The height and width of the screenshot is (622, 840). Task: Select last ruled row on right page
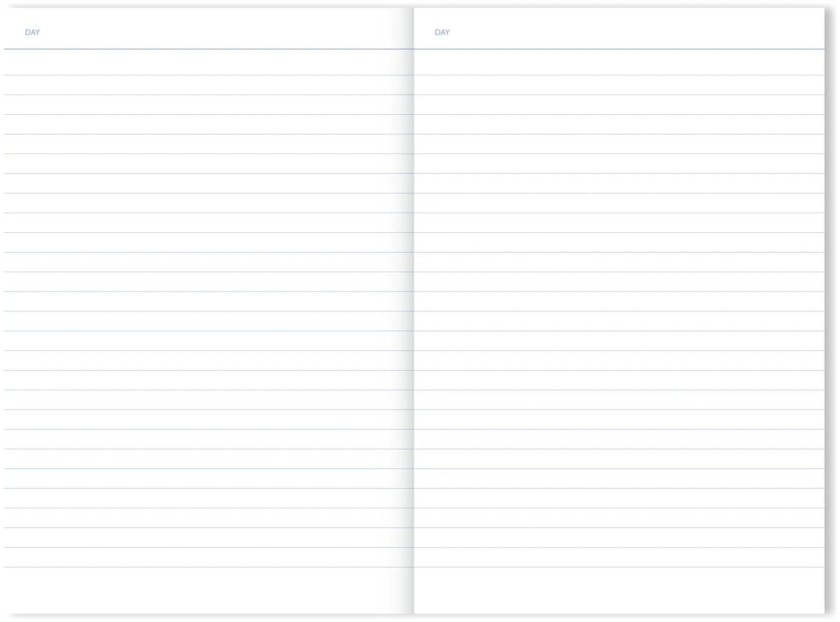(x=619, y=557)
